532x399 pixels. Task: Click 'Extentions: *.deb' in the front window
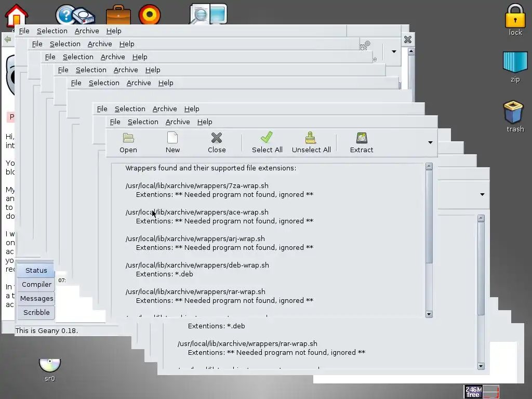click(x=165, y=274)
